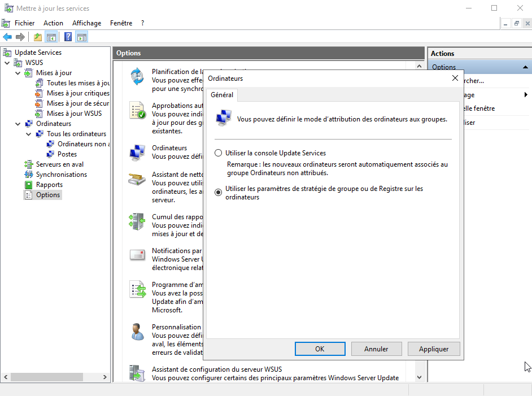Open Planification de la synchronisation option icon
The width and height of the screenshot is (532, 396).
tap(137, 76)
